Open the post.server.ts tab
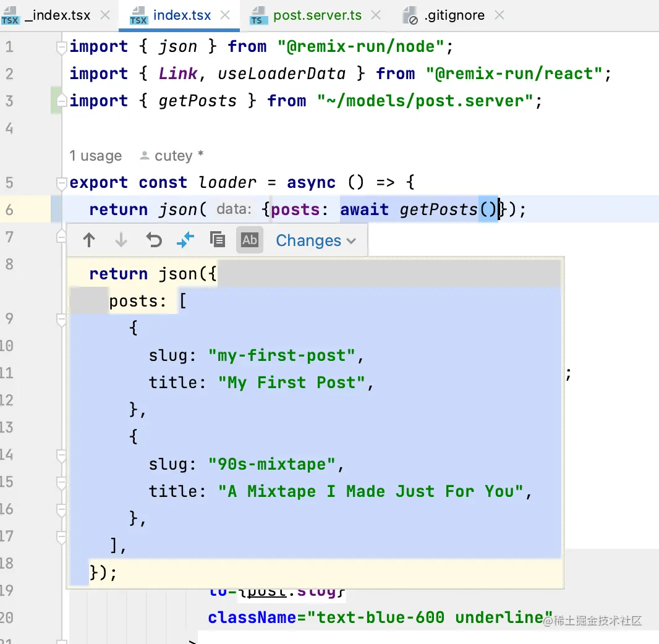The width and height of the screenshot is (659, 644). click(x=317, y=15)
